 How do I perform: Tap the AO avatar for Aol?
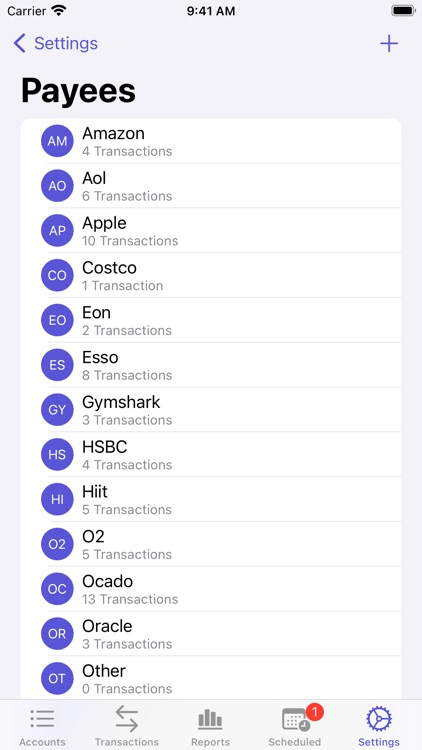pos(57,186)
